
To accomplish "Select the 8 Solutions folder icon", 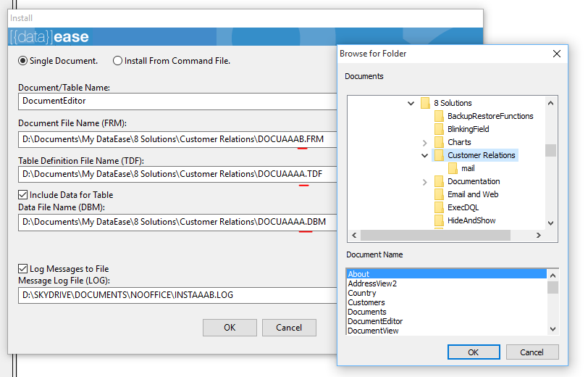I will tap(425, 103).
